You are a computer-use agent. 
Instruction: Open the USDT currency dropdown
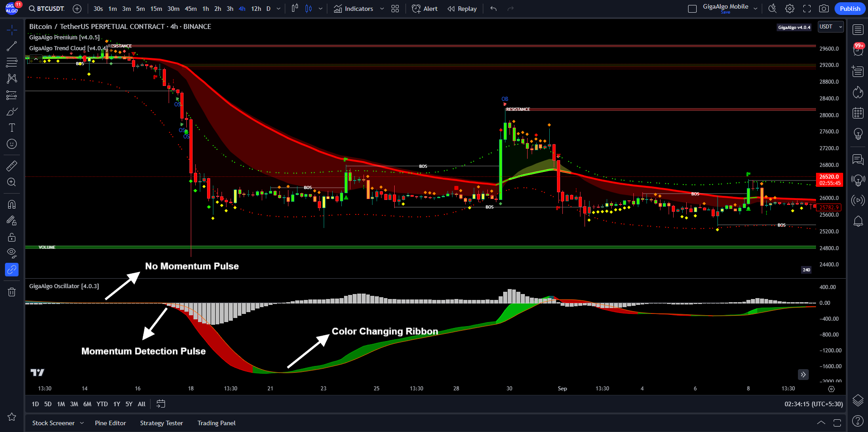click(831, 27)
